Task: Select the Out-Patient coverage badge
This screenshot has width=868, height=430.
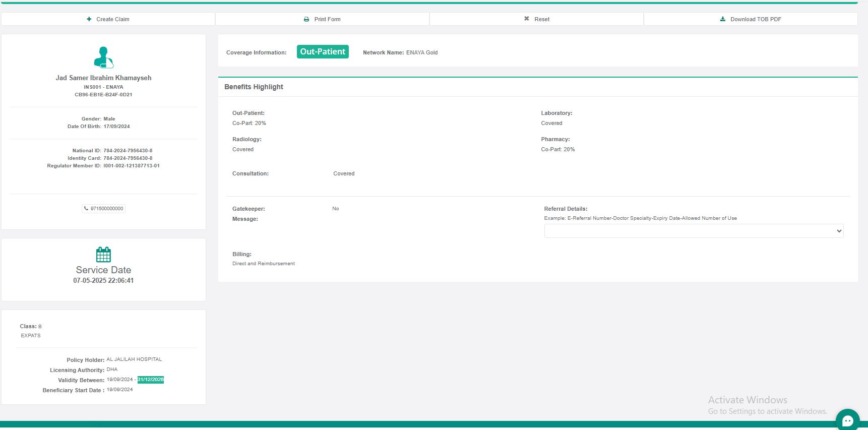Action: click(x=323, y=52)
